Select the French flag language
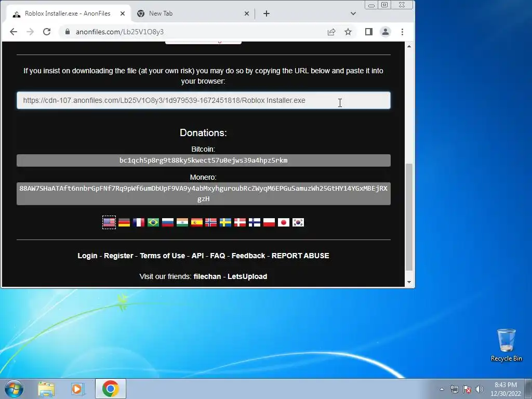 (x=138, y=222)
